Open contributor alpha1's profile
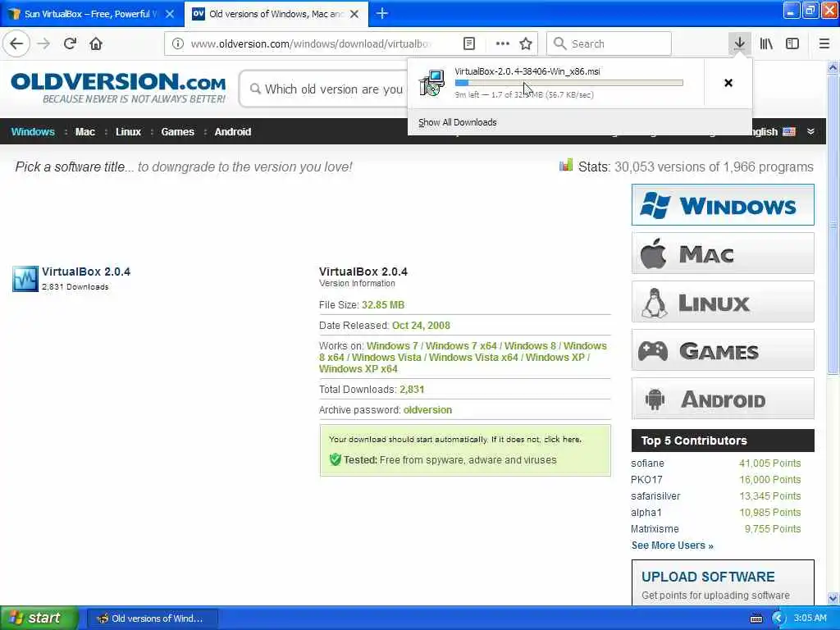Screen dimensions: 840x630 (646, 512)
